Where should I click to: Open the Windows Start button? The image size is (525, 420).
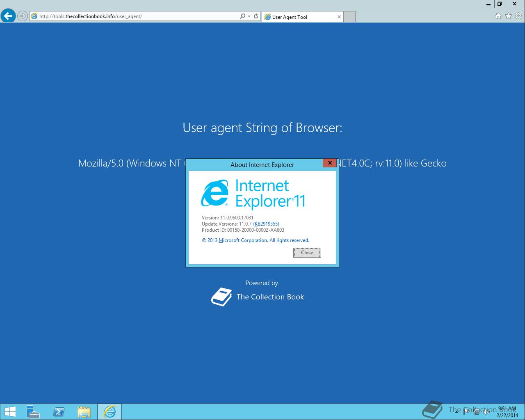(10, 412)
